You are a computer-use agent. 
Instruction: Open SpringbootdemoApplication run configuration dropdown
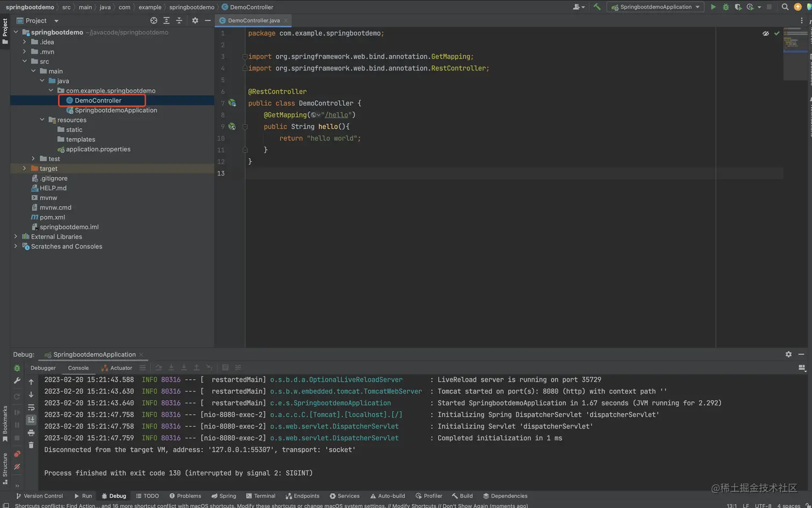(655, 7)
